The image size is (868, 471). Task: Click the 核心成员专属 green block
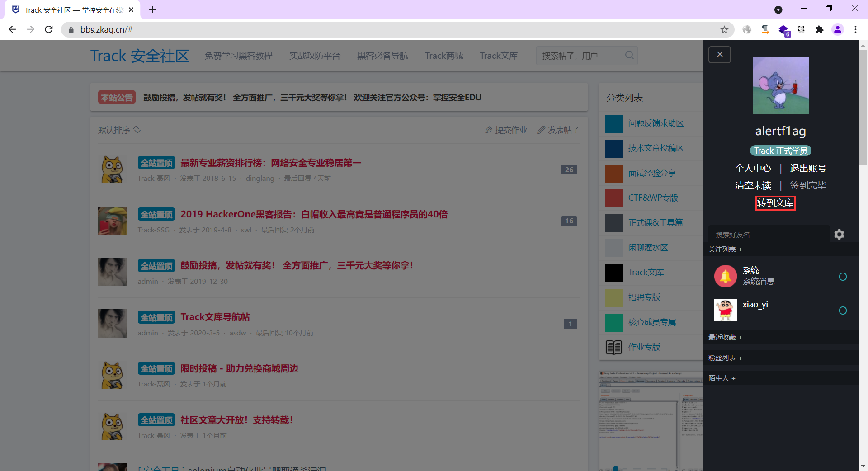pos(613,322)
